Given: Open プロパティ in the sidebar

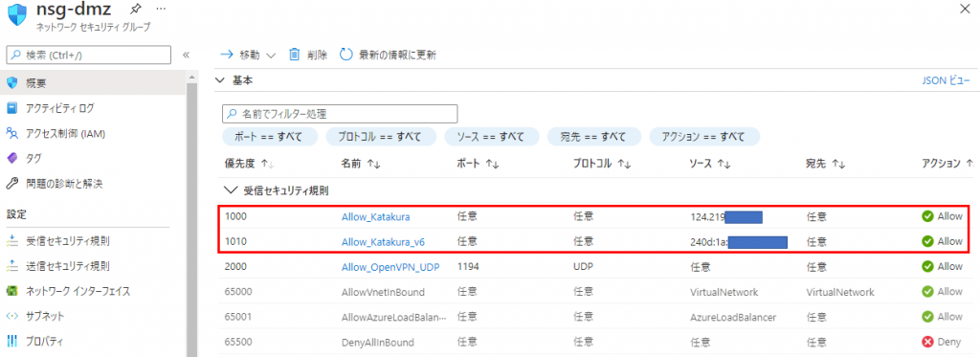Looking at the screenshot, I should coord(44,342).
